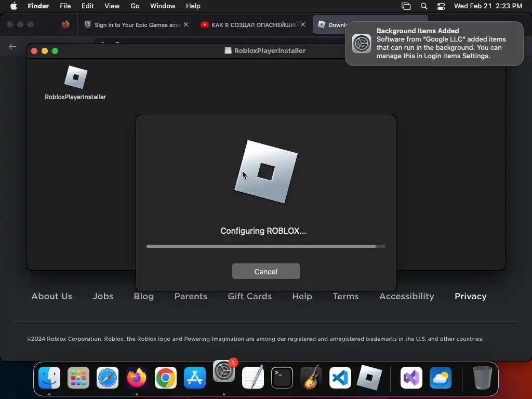This screenshot has width=532, height=399.
Task: Open the Help footer link
Action: click(302, 296)
